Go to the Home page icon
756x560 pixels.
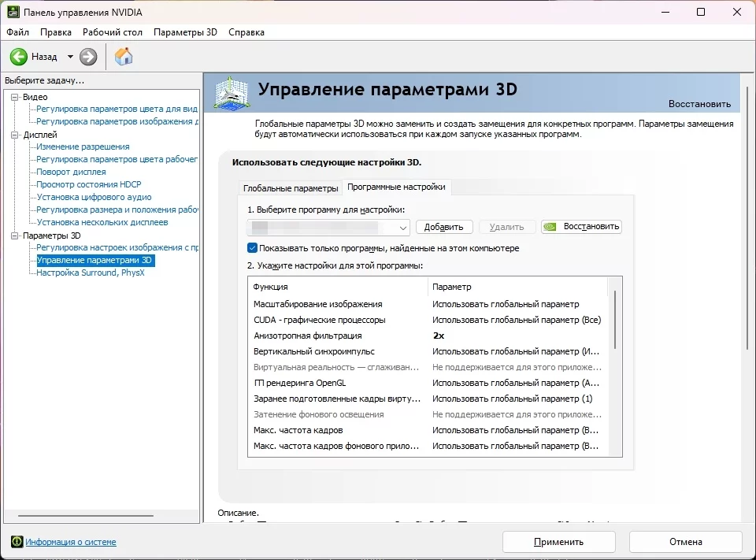pos(124,57)
